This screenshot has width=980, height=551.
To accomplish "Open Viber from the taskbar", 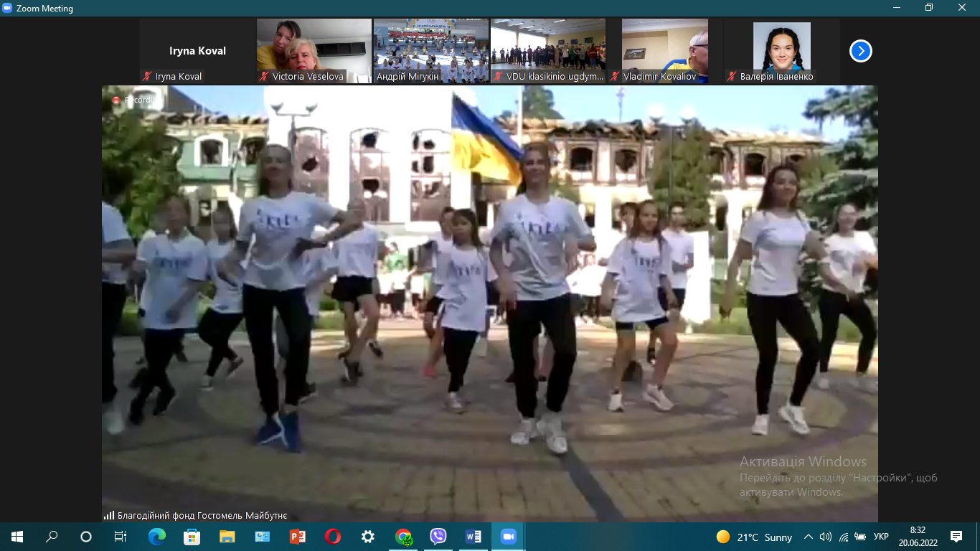I will 438,537.
